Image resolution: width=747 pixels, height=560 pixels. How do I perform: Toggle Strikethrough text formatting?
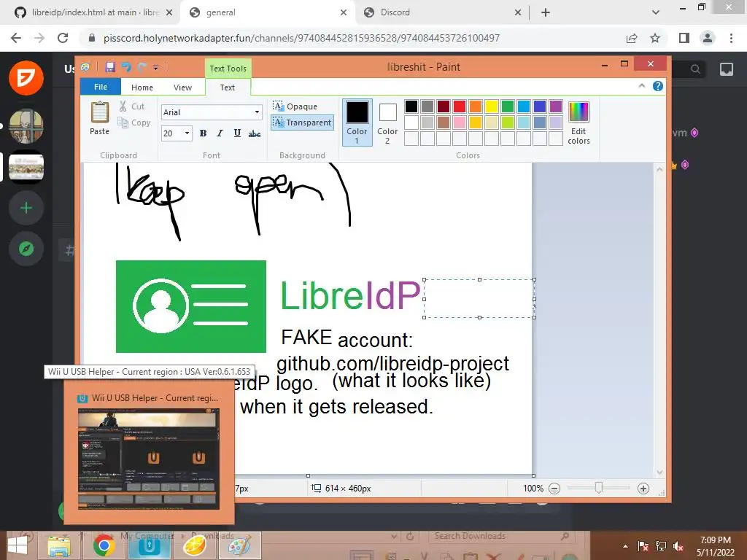[x=255, y=133]
